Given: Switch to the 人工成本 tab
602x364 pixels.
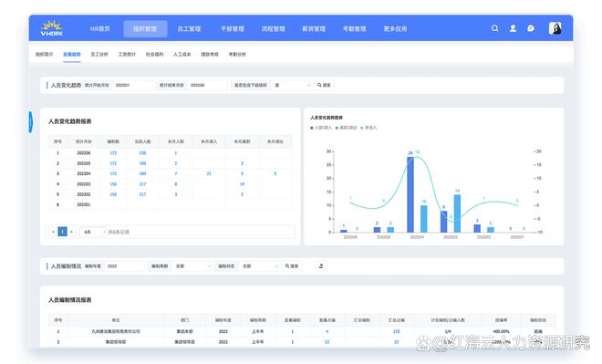Looking at the screenshot, I should (182, 54).
